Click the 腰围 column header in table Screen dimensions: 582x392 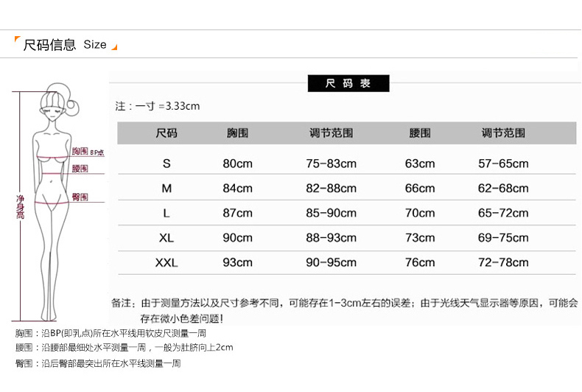(420, 133)
